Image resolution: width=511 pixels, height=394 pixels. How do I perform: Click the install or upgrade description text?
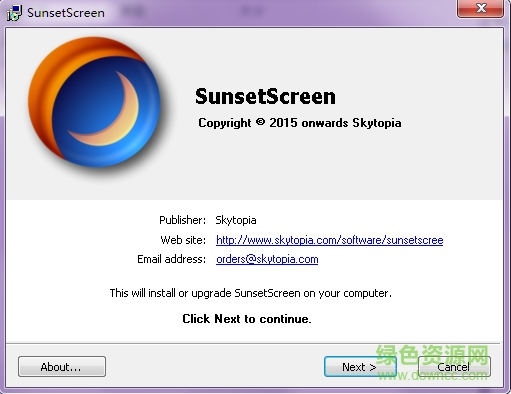click(251, 293)
